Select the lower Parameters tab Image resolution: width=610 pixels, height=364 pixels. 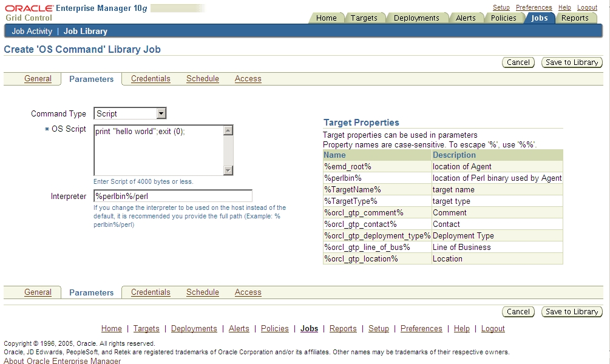pos(92,292)
